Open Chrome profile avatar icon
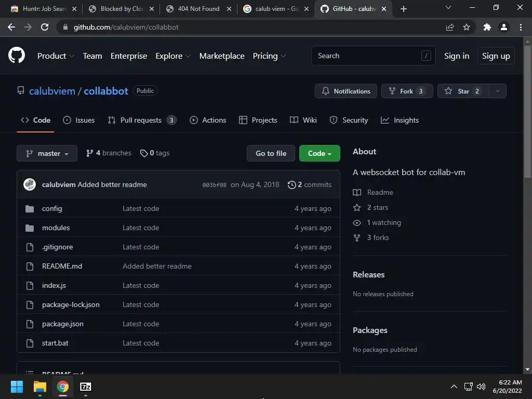This screenshot has height=399, width=532. pos(504,27)
